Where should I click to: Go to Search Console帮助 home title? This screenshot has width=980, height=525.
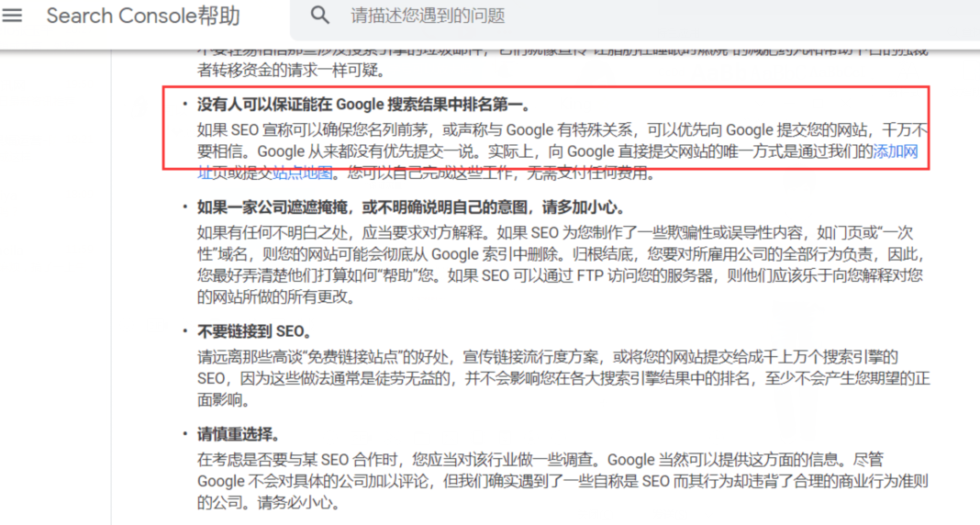tap(143, 16)
